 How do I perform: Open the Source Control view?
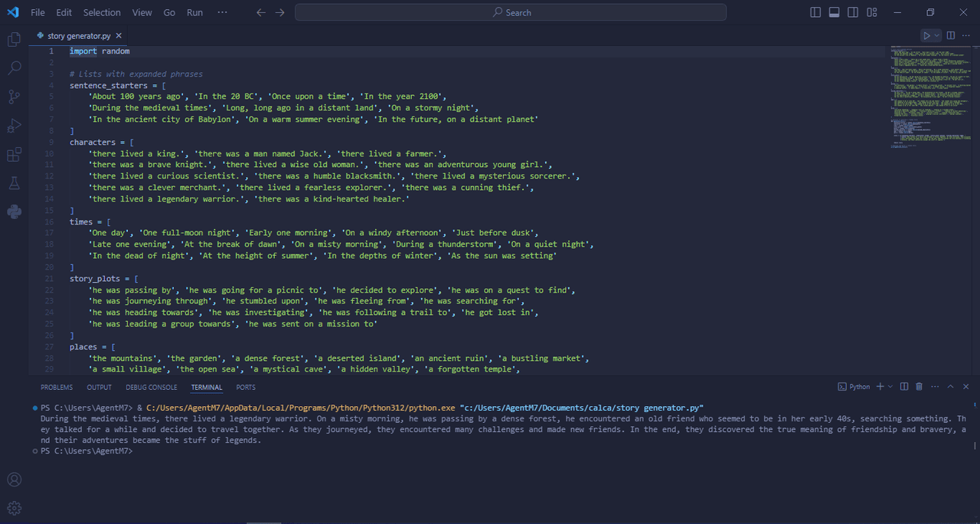14,97
